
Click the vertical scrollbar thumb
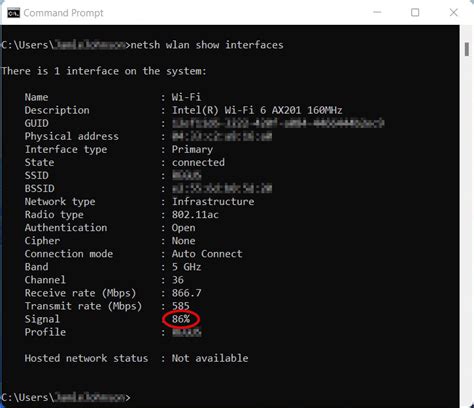pyautogui.click(x=467, y=49)
